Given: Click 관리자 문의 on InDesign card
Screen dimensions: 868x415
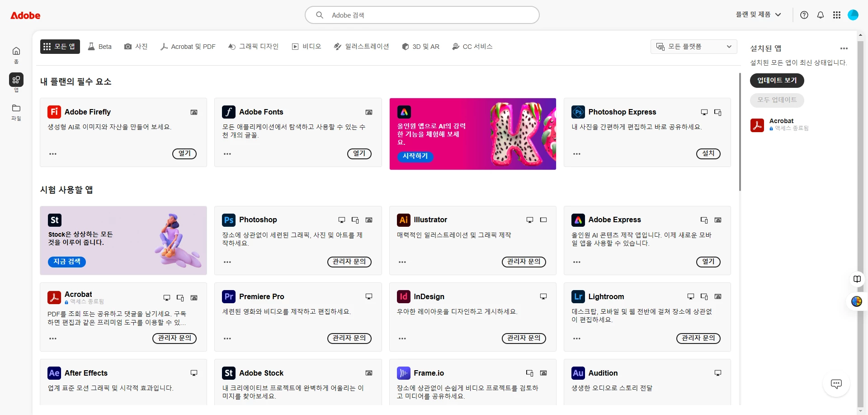Looking at the screenshot, I should pyautogui.click(x=524, y=339).
